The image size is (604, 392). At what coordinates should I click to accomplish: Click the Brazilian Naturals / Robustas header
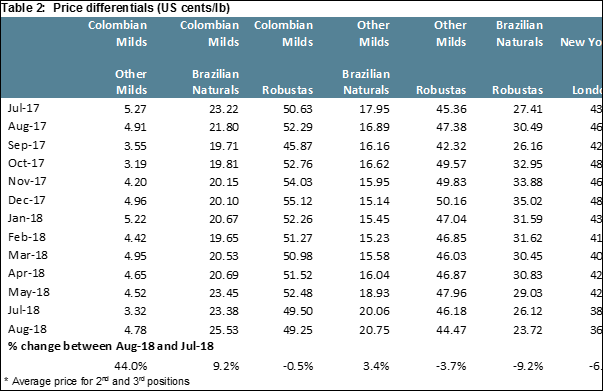[x=518, y=57]
